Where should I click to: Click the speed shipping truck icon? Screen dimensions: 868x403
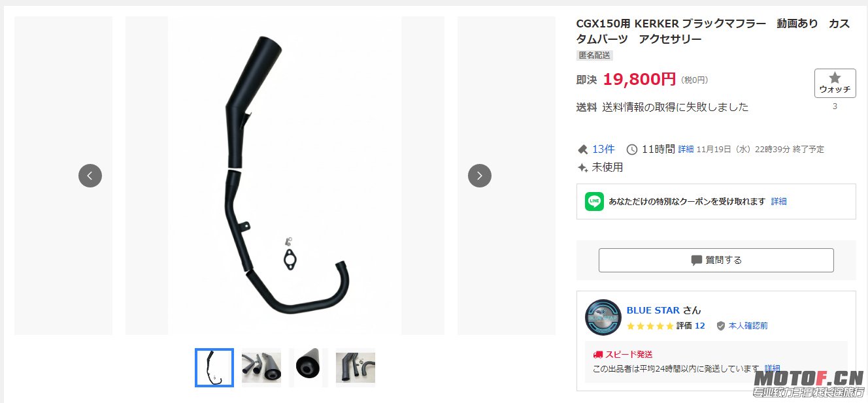[597, 354]
